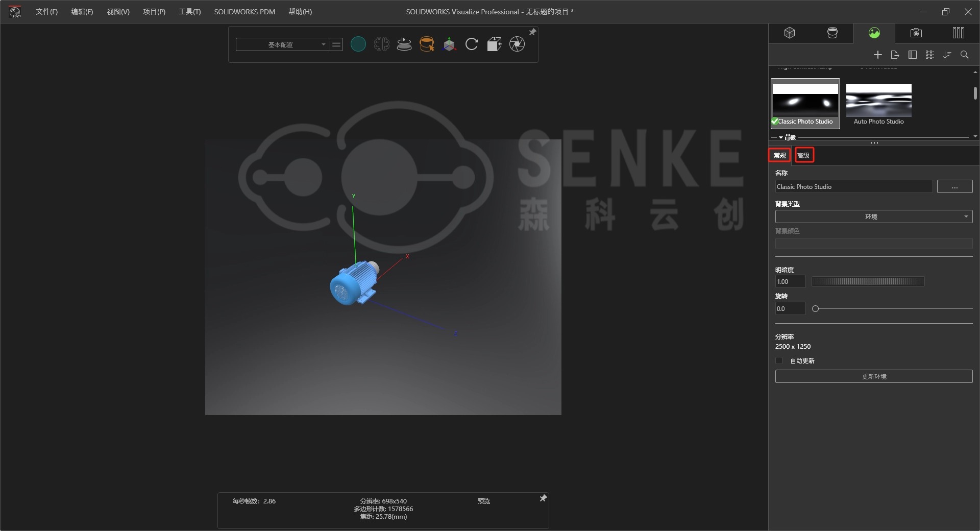
Task: Toggle the split panel layout icon
Action: [913, 55]
